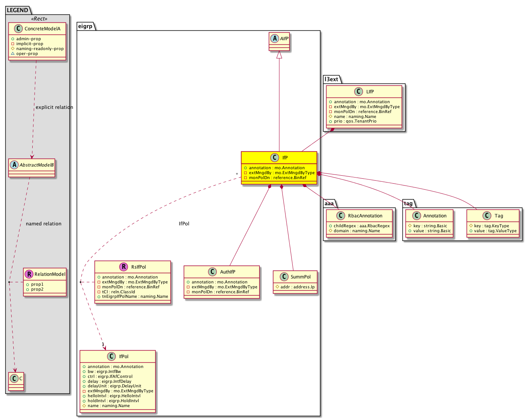This screenshot has height=420, width=530.
Task: Click the A icon of AbstractModelB
Action: click(x=14, y=165)
